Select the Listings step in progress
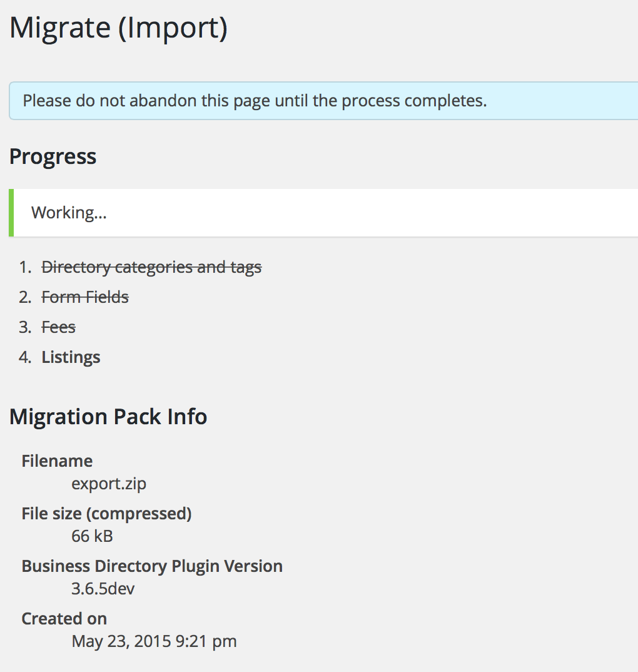 point(71,357)
